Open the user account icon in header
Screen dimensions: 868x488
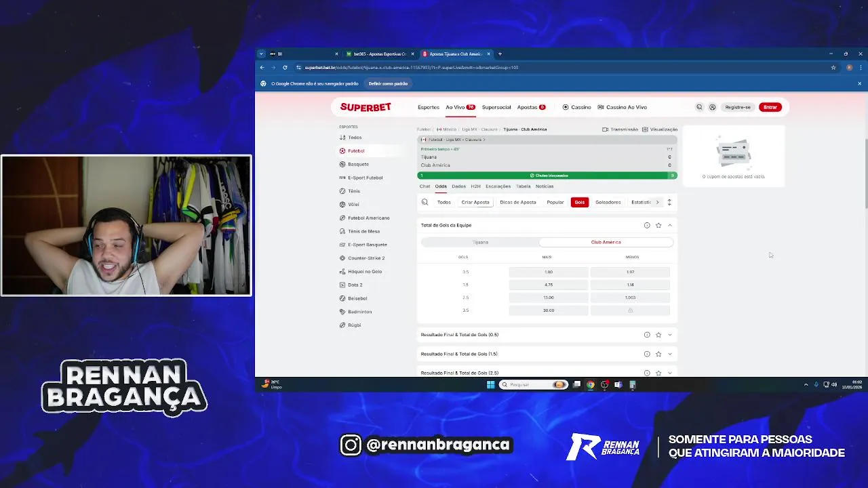point(712,107)
